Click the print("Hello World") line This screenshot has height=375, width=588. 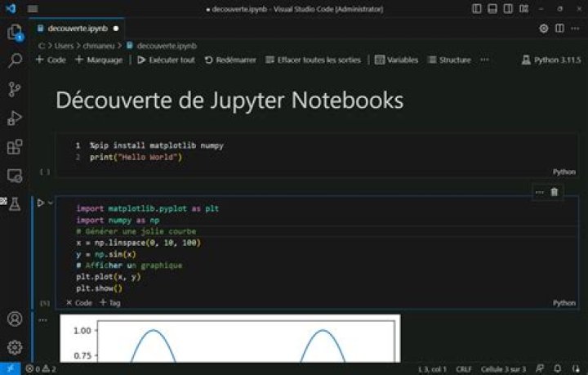tap(136, 157)
